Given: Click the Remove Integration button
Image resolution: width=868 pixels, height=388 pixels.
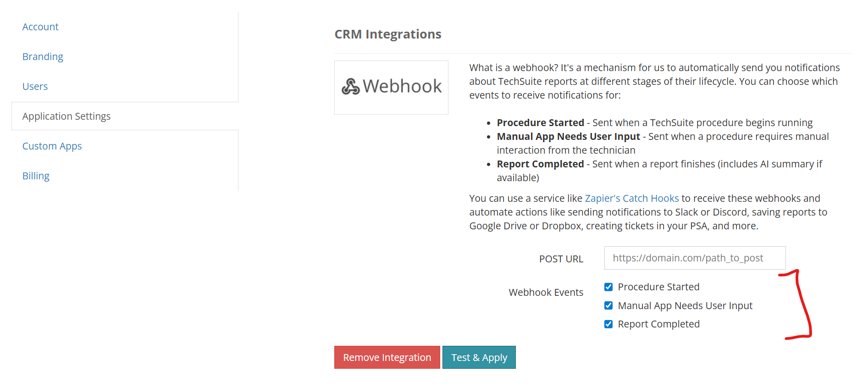Looking at the screenshot, I should point(387,357).
